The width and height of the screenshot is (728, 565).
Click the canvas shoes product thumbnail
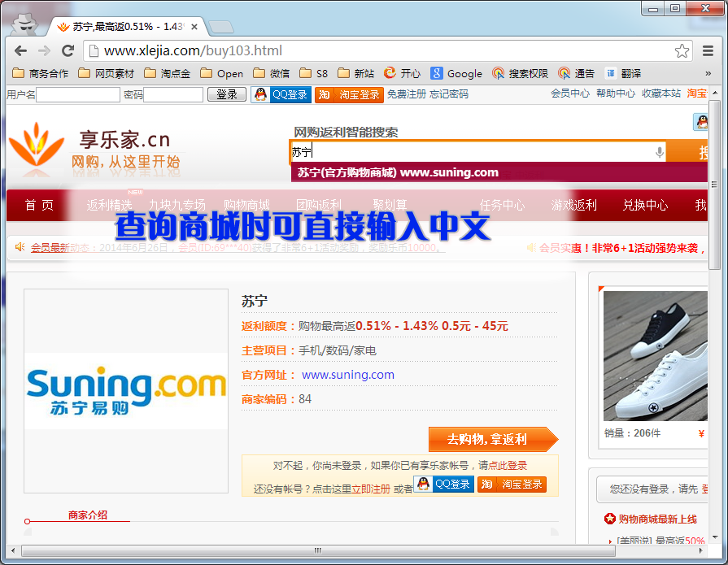coord(655,356)
